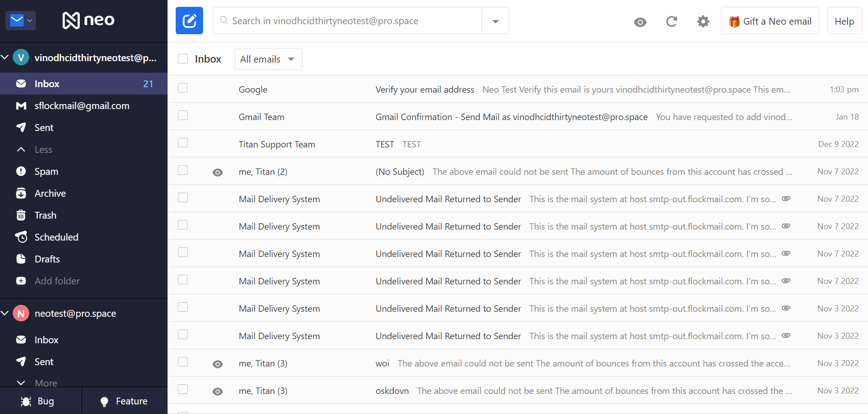Open the Archive folder

[x=84, y=193]
